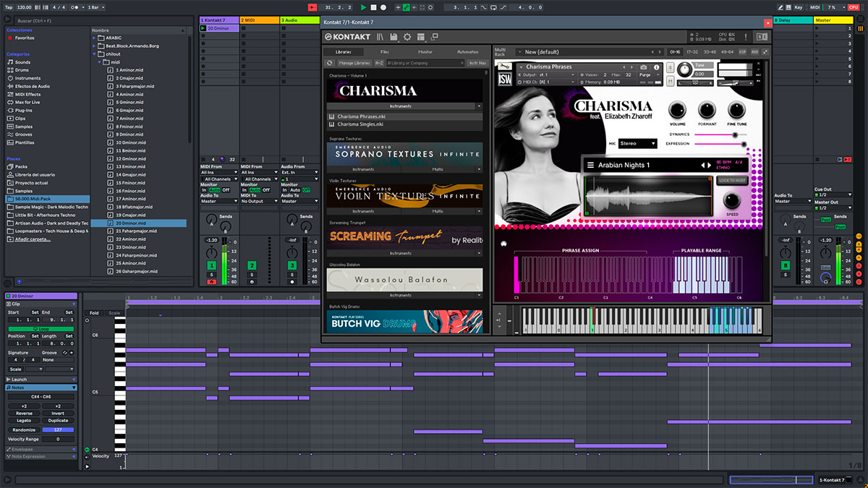Click the Reverse notes button
This screenshot has width=868, height=488.
pos(24,414)
